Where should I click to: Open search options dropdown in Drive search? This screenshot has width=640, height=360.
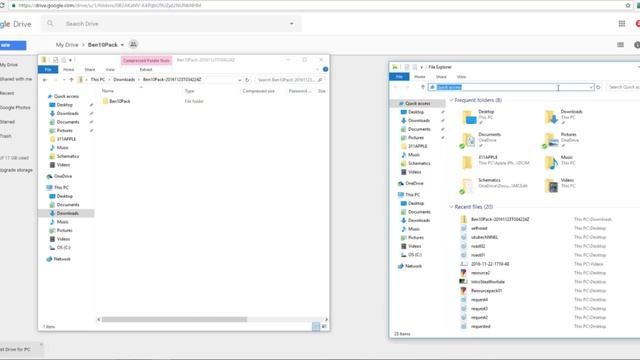(291, 24)
